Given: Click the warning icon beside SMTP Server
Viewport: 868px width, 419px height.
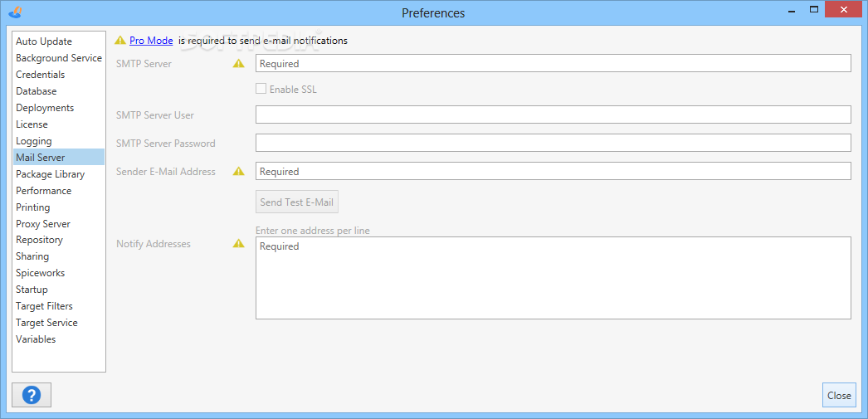Looking at the screenshot, I should point(239,64).
